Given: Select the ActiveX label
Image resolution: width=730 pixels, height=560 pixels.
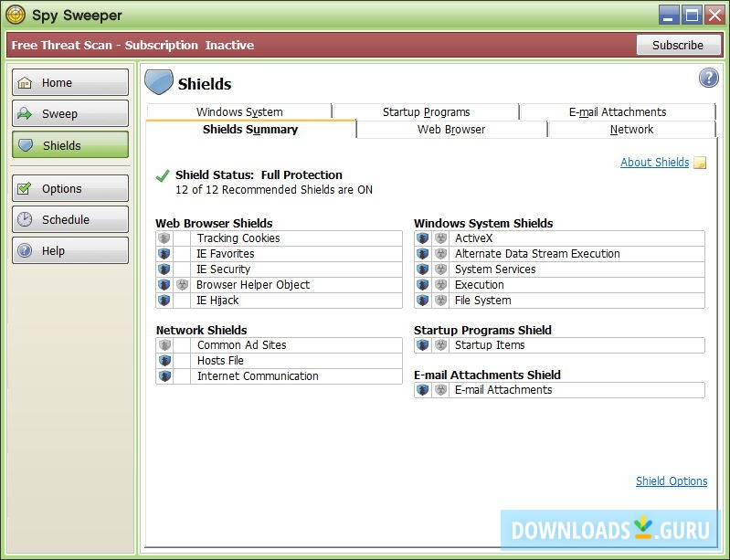Looking at the screenshot, I should 473,238.
